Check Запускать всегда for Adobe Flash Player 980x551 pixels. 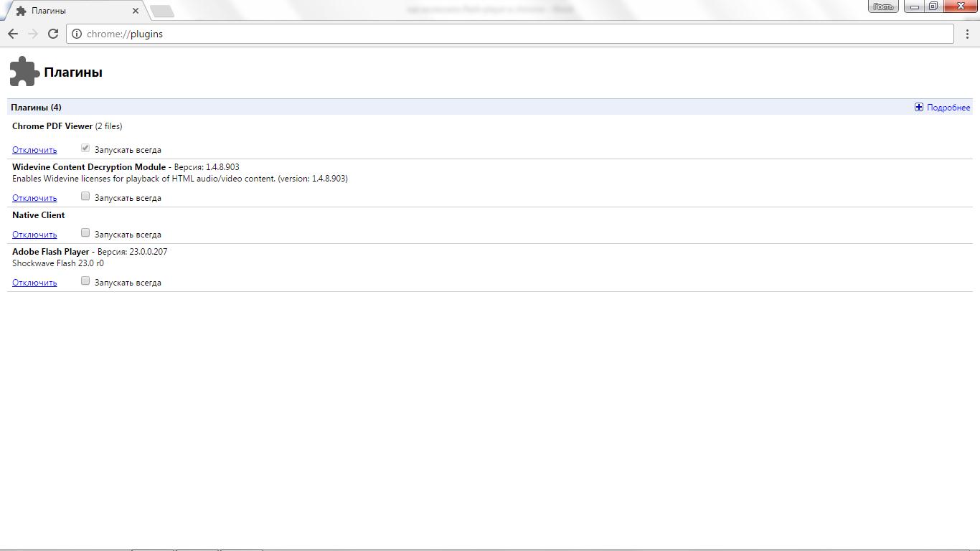coord(85,281)
